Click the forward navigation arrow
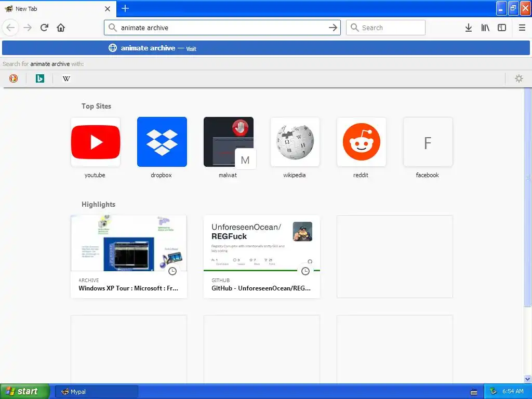The height and width of the screenshot is (399, 532). click(28, 28)
